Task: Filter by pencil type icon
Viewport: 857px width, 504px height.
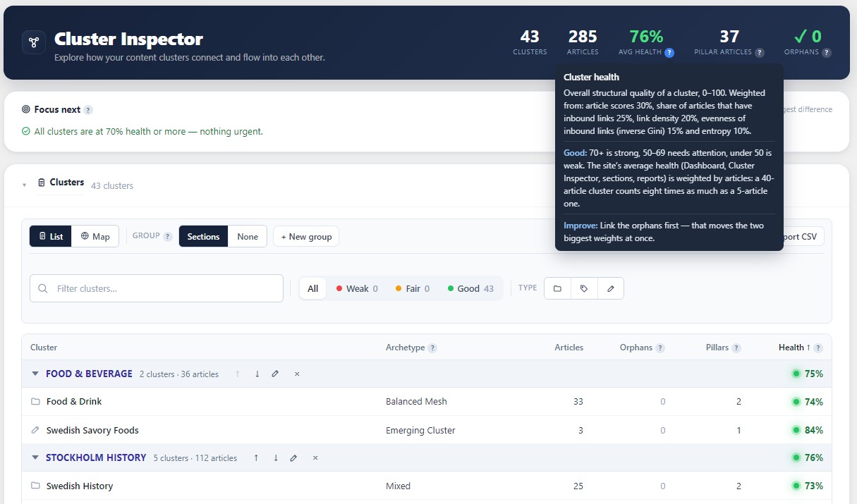Action: pyautogui.click(x=611, y=288)
